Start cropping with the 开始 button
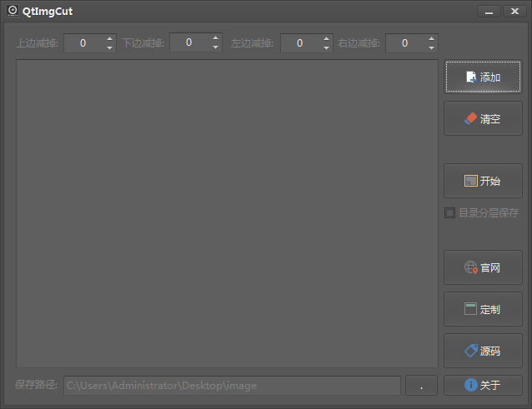The width and height of the screenshot is (532, 409). click(x=483, y=181)
